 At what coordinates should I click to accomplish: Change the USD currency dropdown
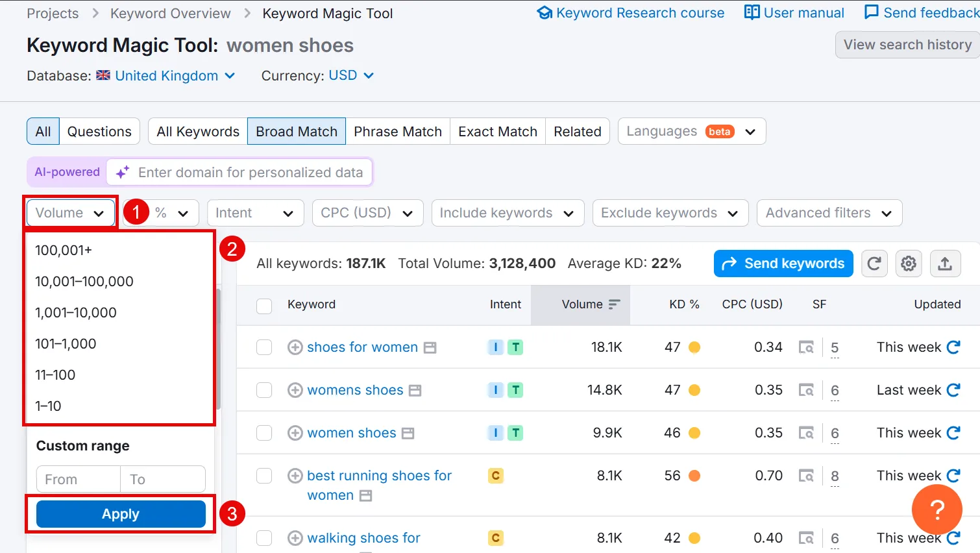[351, 75]
